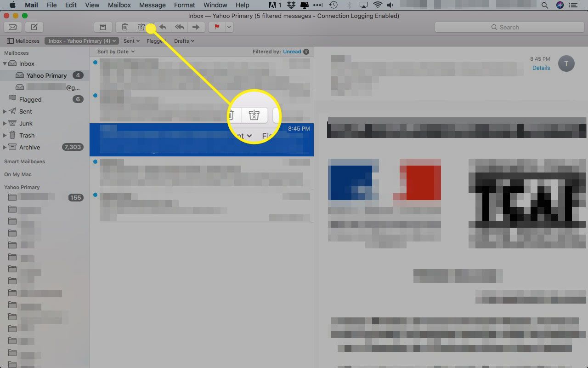
Task: Select the Drafts favorites bar button
Action: click(184, 41)
